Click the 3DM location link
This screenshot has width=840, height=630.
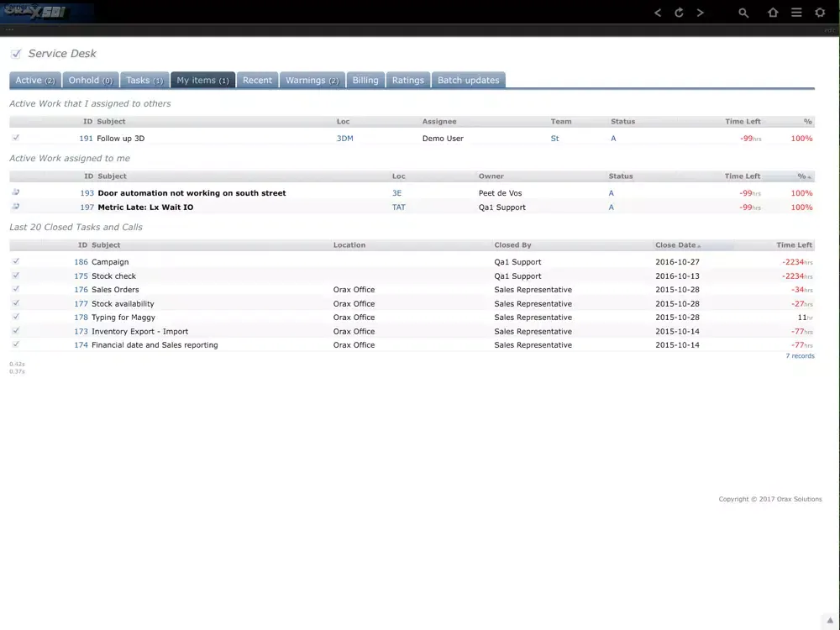(344, 139)
